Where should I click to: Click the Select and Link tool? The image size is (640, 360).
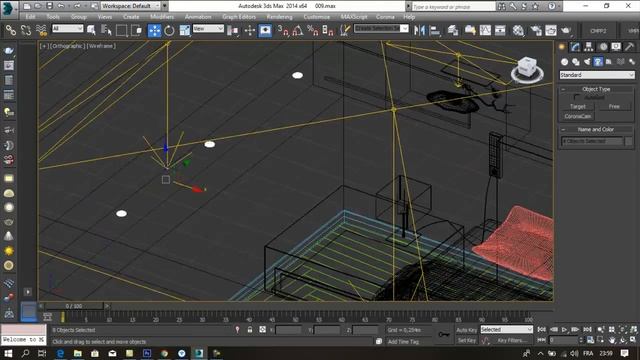pyautogui.click(x=11, y=30)
